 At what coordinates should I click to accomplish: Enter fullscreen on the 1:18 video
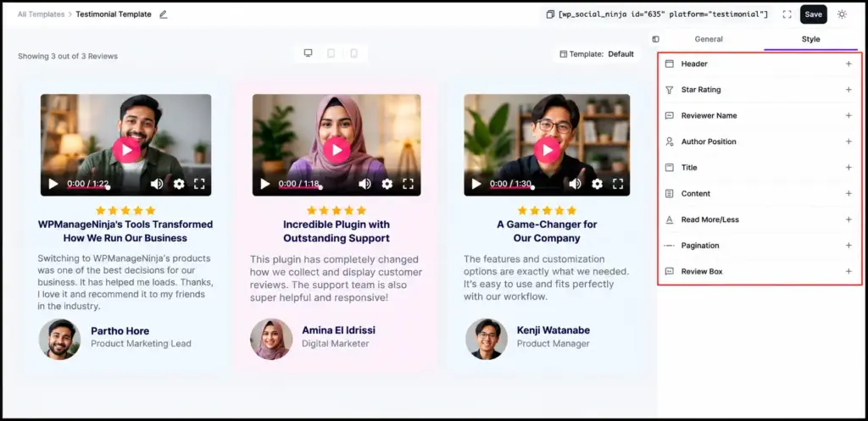pos(408,184)
